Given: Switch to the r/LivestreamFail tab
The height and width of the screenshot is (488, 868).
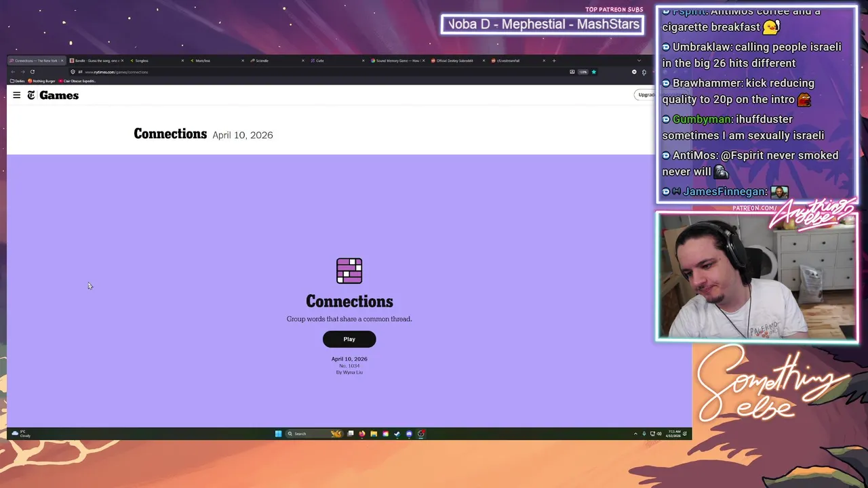Looking at the screenshot, I should 517,60.
